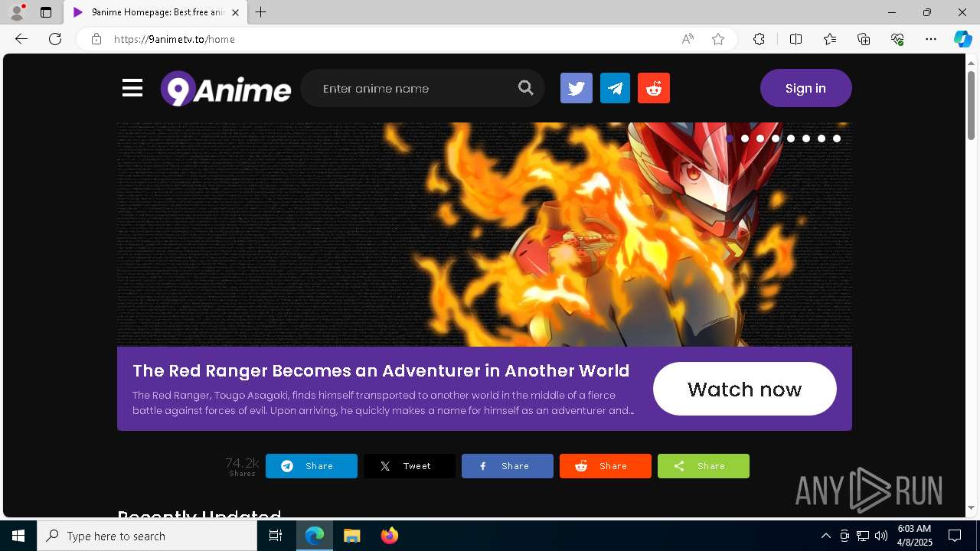The height and width of the screenshot is (551, 980).
Task: Share via the Telegram Share button
Action: tap(311, 466)
